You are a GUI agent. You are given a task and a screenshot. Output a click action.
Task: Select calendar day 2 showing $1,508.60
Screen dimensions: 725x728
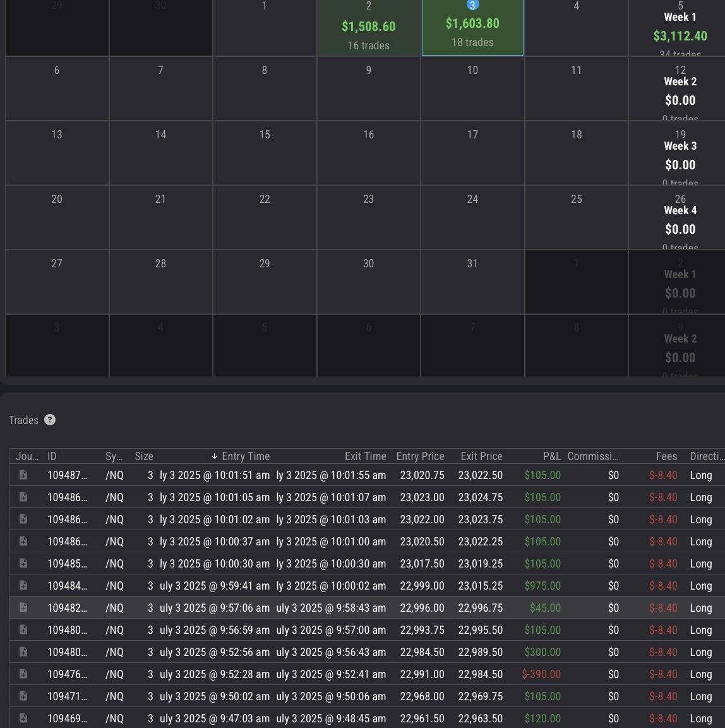tap(369, 28)
